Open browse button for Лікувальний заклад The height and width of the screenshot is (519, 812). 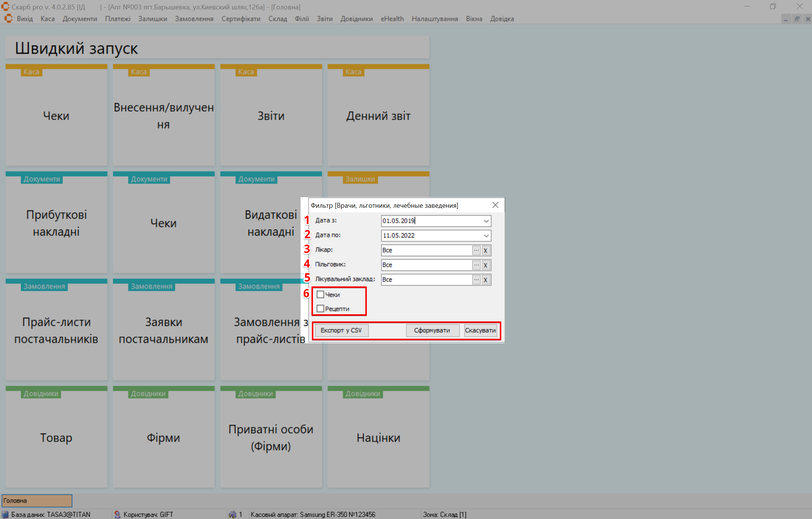[476, 280]
